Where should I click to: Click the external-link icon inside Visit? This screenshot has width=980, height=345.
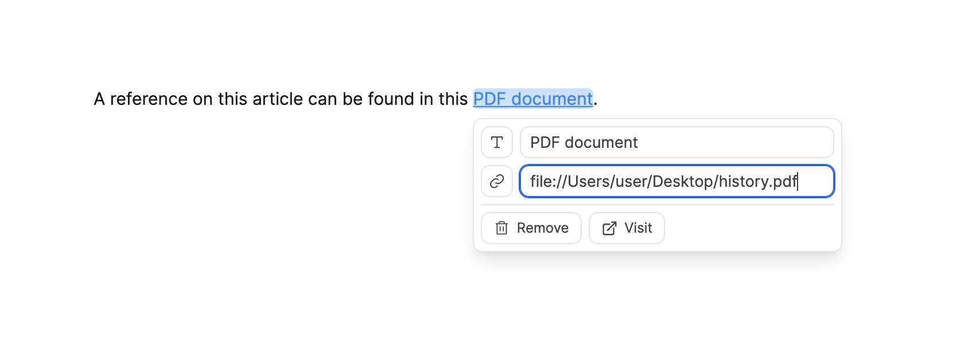coord(609,228)
